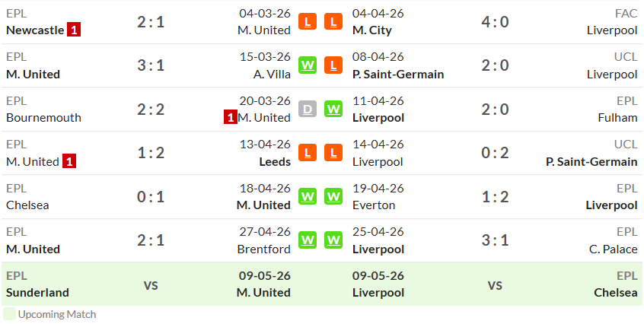Viewport: 644px width, 324px height.
Task: Click the red card icon next to Newcastle
Action: coord(74,30)
